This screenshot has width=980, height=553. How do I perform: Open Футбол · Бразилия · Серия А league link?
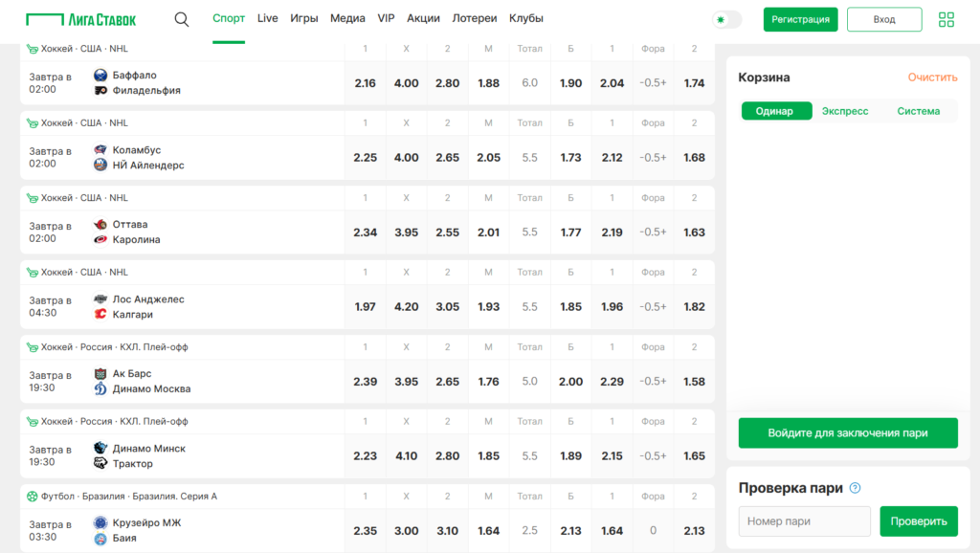[x=129, y=497]
